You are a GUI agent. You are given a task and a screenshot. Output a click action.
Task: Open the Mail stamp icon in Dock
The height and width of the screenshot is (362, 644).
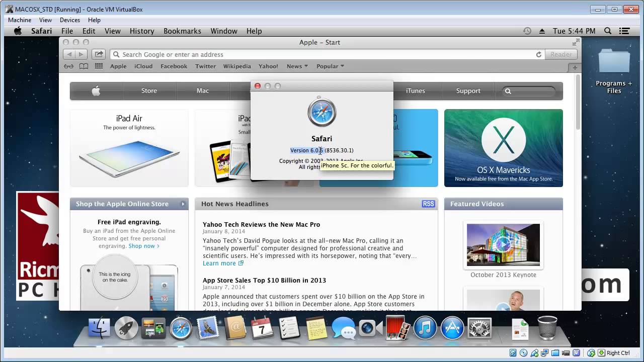[208, 328]
